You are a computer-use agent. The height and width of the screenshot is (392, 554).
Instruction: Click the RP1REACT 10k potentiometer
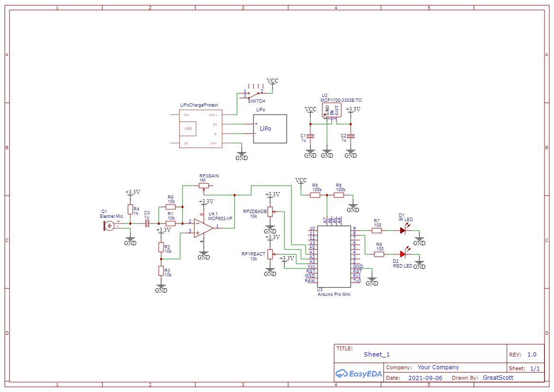[x=269, y=254]
